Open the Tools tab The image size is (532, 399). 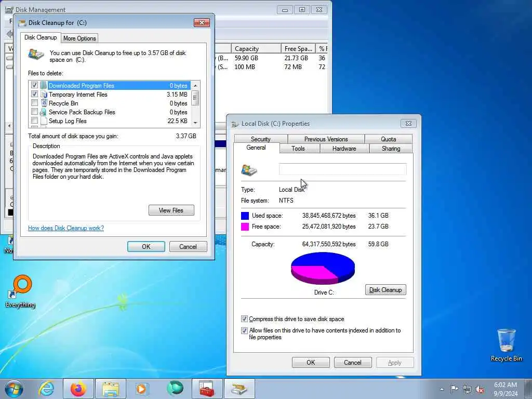[x=298, y=148]
